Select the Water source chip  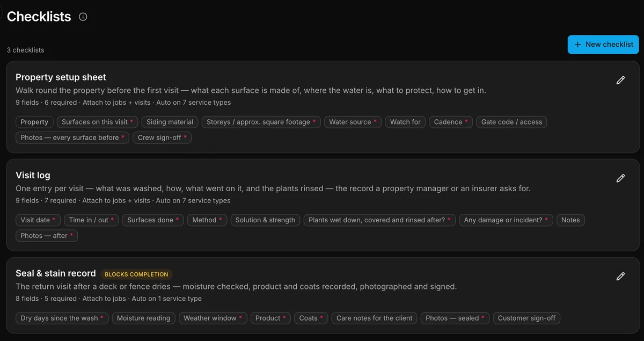[x=353, y=122]
